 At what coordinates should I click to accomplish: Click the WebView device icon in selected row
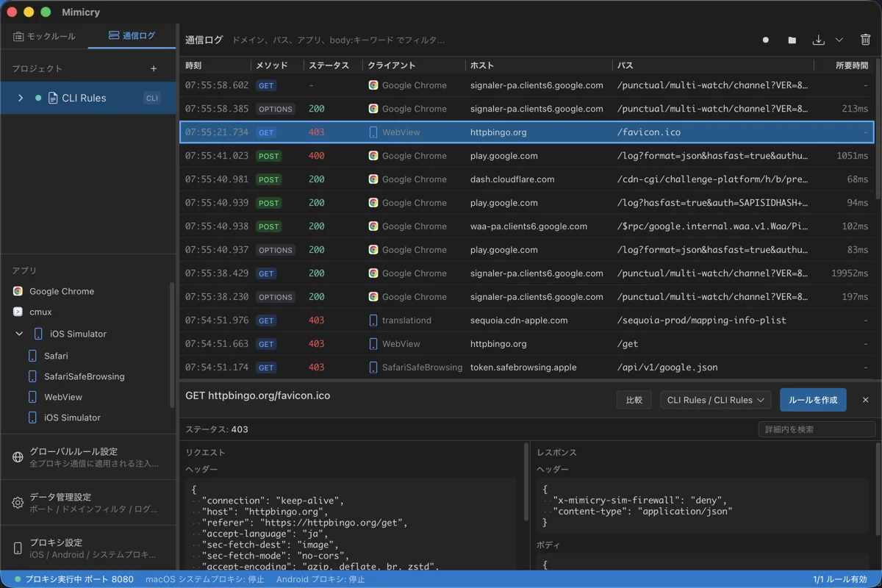tap(373, 132)
